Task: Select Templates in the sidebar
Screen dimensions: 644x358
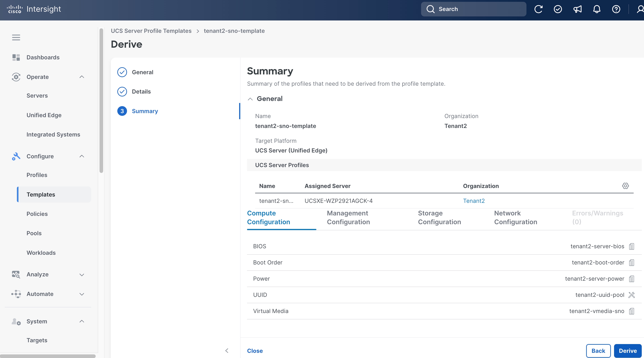Action: point(54,195)
